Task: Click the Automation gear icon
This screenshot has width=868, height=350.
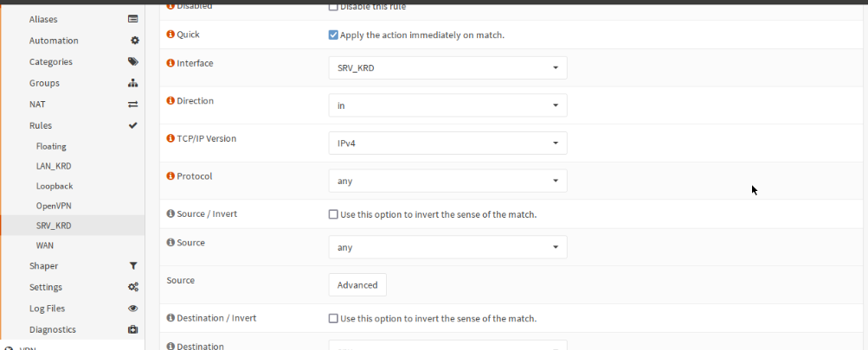Action: click(134, 41)
